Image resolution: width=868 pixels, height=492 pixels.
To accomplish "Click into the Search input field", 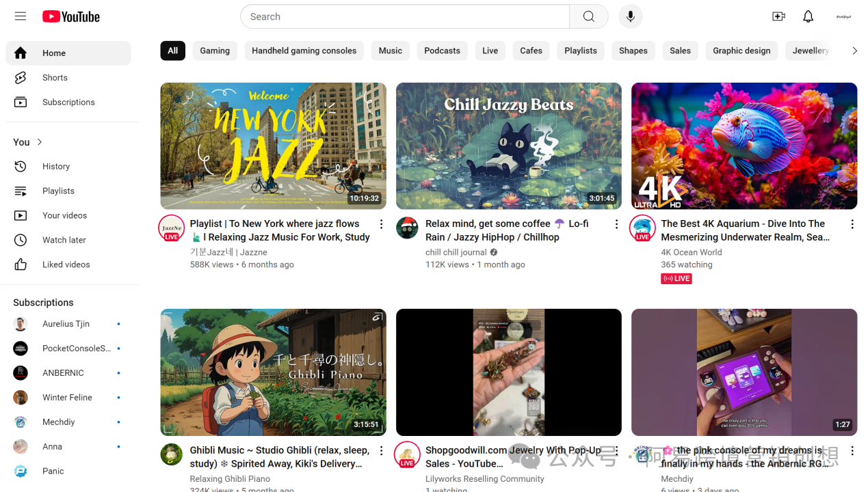I will 405,16.
